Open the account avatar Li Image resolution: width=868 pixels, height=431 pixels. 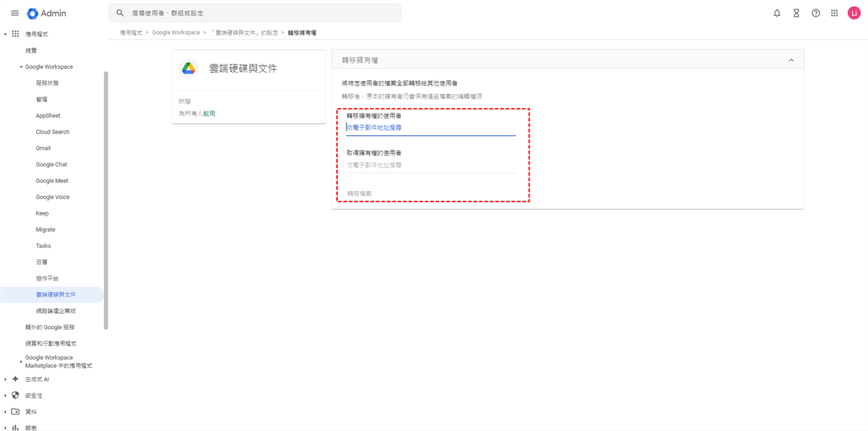[x=854, y=13]
